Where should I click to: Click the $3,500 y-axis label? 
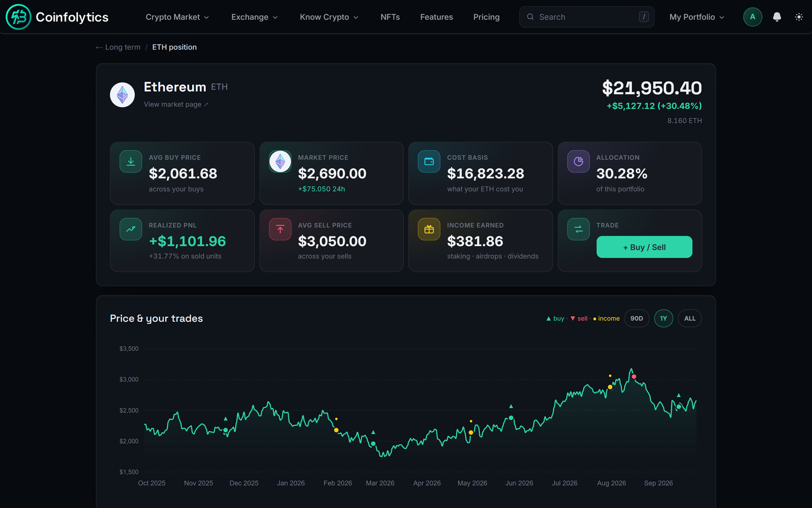click(129, 349)
